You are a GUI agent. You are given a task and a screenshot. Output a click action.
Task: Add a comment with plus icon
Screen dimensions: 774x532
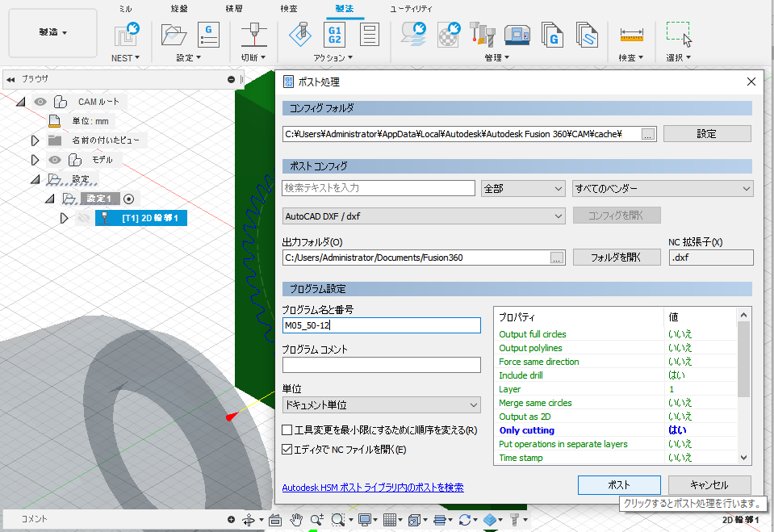click(x=231, y=519)
